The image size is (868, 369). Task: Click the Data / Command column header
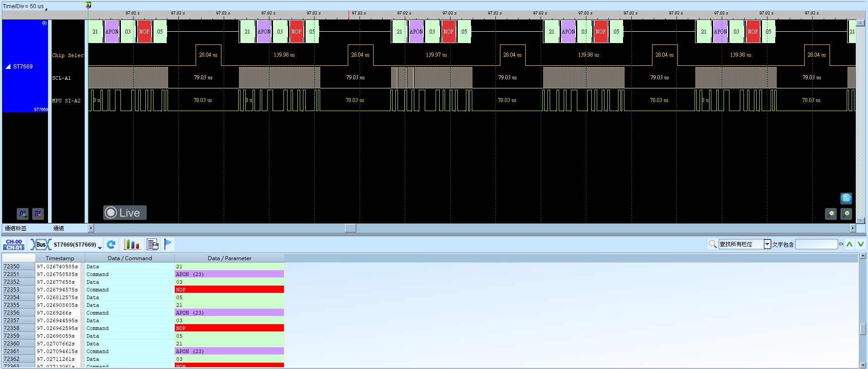(x=129, y=258)
